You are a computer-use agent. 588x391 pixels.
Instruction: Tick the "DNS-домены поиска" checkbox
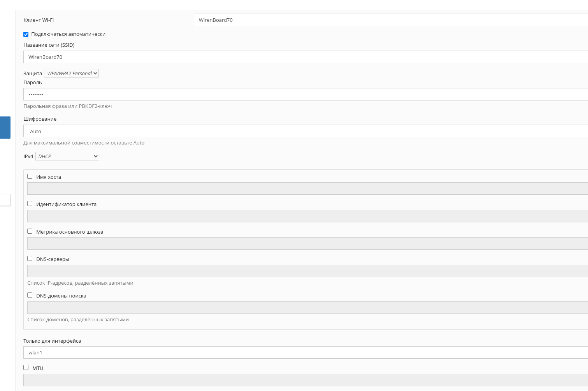click(x=30, y=295)
